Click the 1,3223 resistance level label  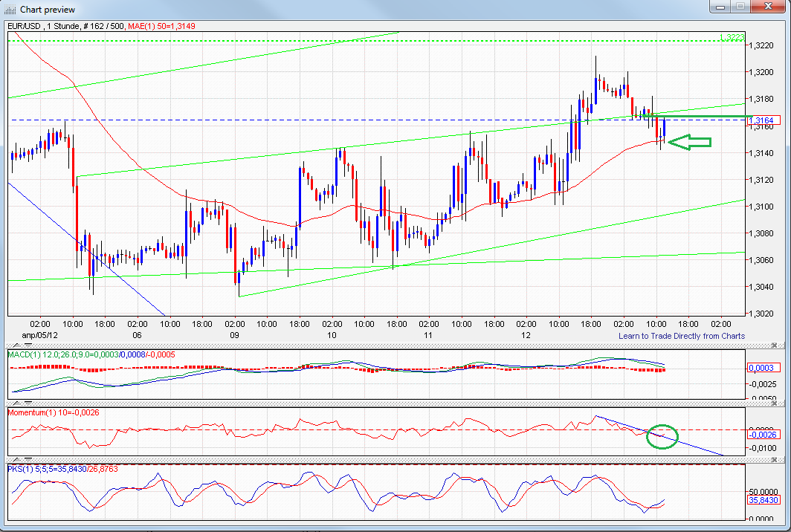click(731, 37)
